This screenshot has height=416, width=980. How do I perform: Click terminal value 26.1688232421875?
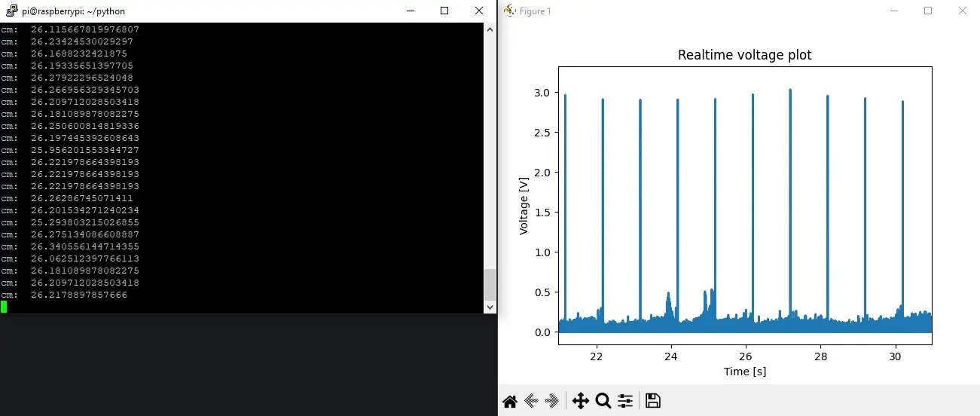tap(79, 54)
